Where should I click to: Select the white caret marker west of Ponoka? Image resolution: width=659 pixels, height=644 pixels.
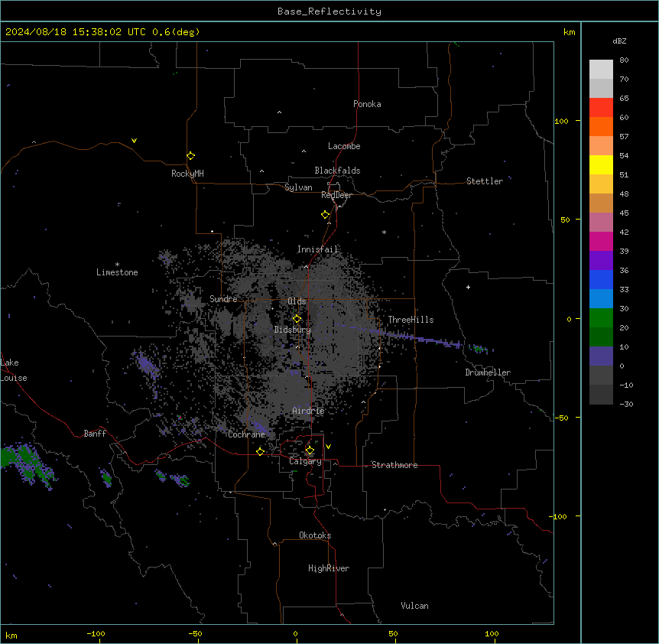pos(280,112)
